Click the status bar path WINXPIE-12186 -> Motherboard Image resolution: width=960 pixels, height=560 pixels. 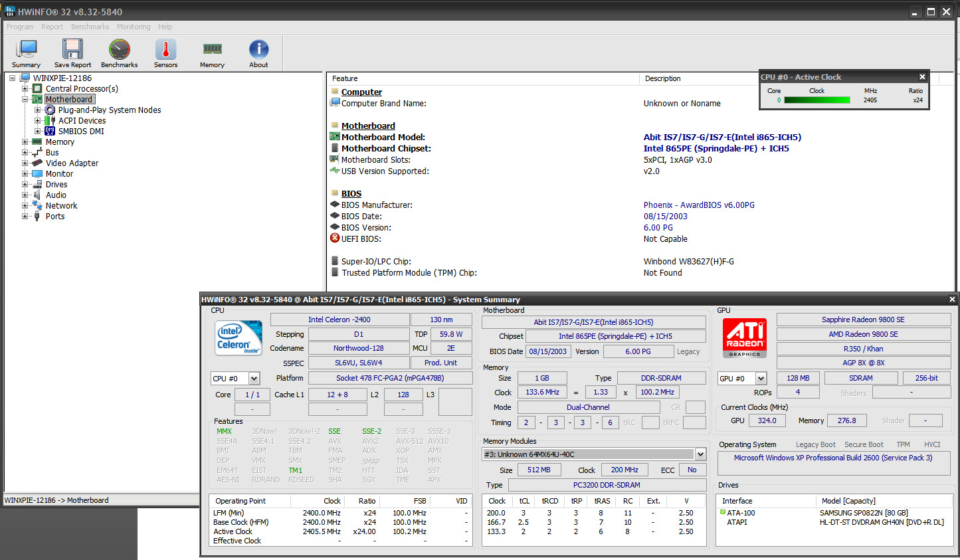(x=56, y=500)
